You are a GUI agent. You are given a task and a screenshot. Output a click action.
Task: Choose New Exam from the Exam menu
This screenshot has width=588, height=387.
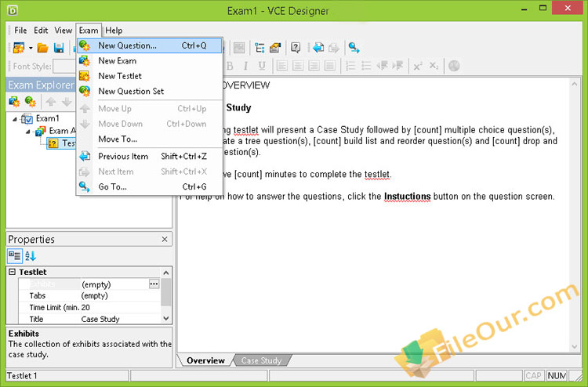[150, 60]
